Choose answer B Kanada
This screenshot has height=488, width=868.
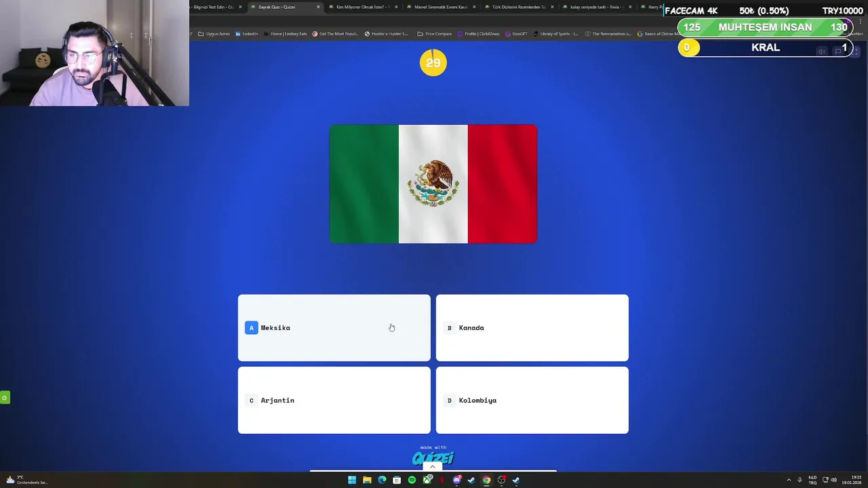532,327
